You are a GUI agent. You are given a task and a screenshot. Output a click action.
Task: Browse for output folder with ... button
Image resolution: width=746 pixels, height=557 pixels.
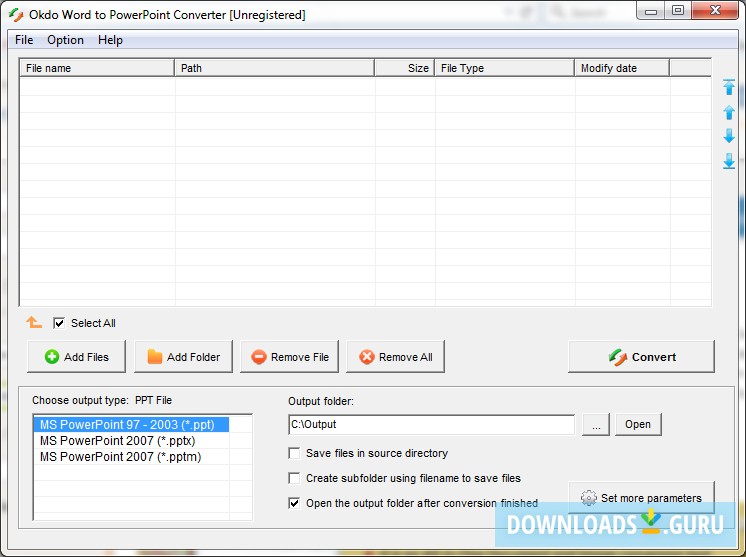pos(596,424)
